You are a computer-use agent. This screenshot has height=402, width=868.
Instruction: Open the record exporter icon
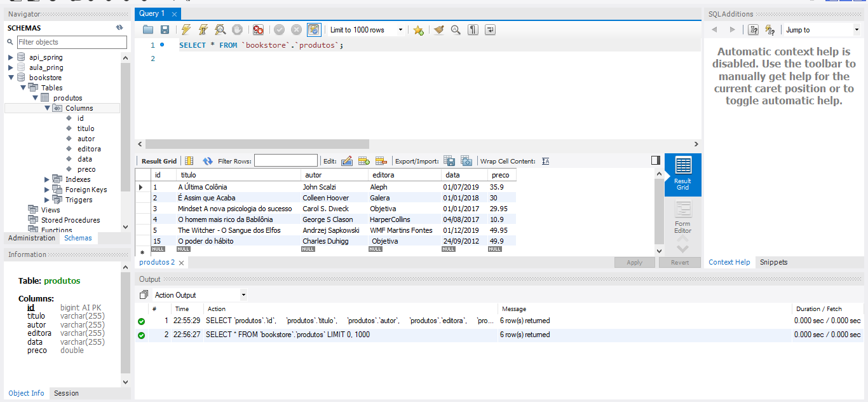[x=449, y=160]
